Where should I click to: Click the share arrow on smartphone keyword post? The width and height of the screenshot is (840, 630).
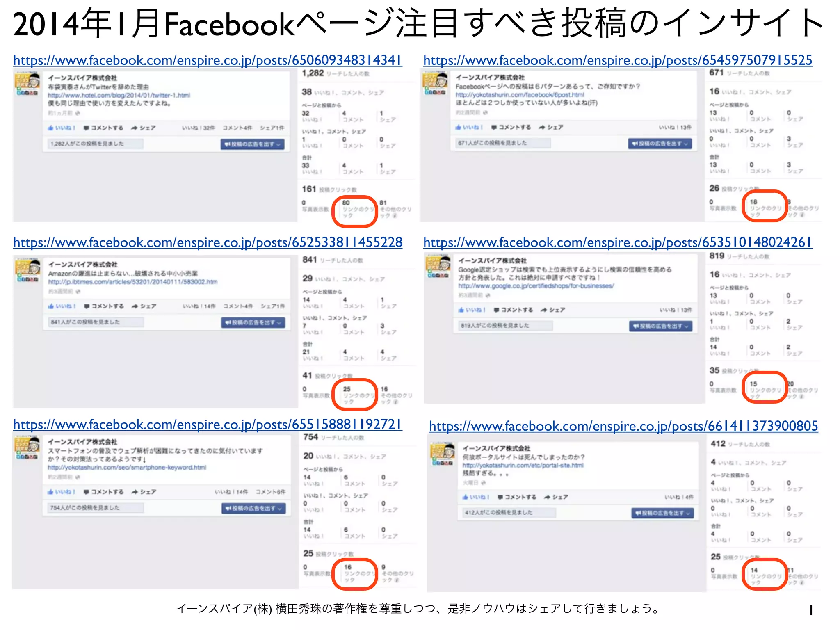135,492
